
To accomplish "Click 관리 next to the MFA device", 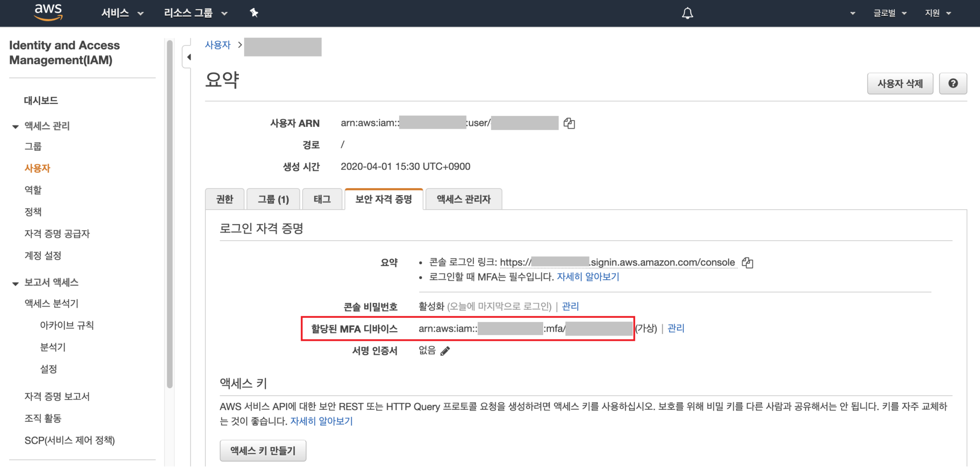I will pos(675,328).
